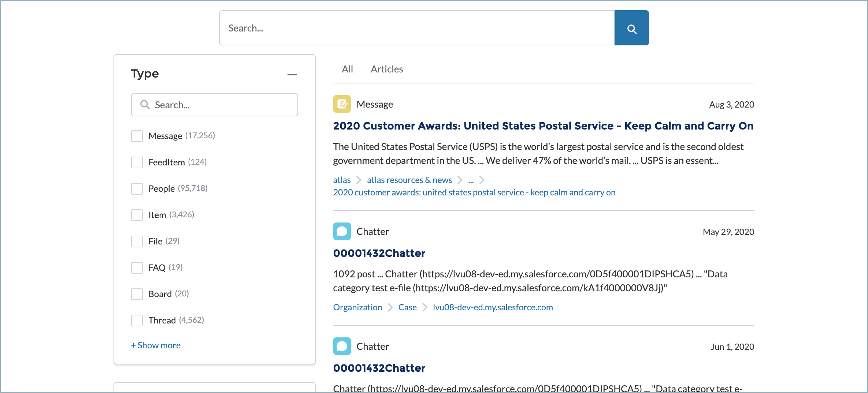Tick the Item type checkbox
868x393 pixels.
click(x=137, y=215)
